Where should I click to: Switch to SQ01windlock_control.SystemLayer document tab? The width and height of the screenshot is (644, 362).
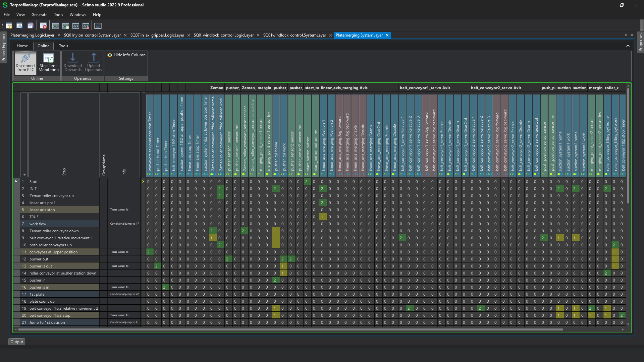[x=294, y=35]
